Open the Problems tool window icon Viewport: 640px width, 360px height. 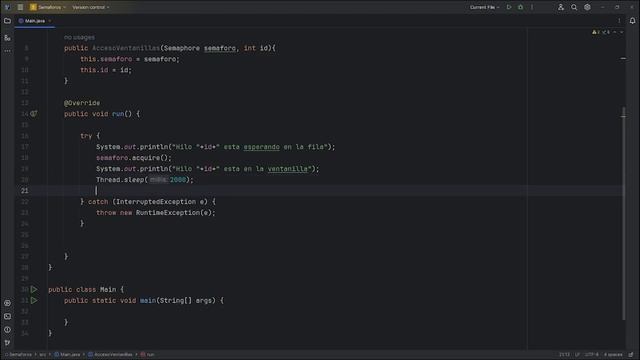click(7, 329)
